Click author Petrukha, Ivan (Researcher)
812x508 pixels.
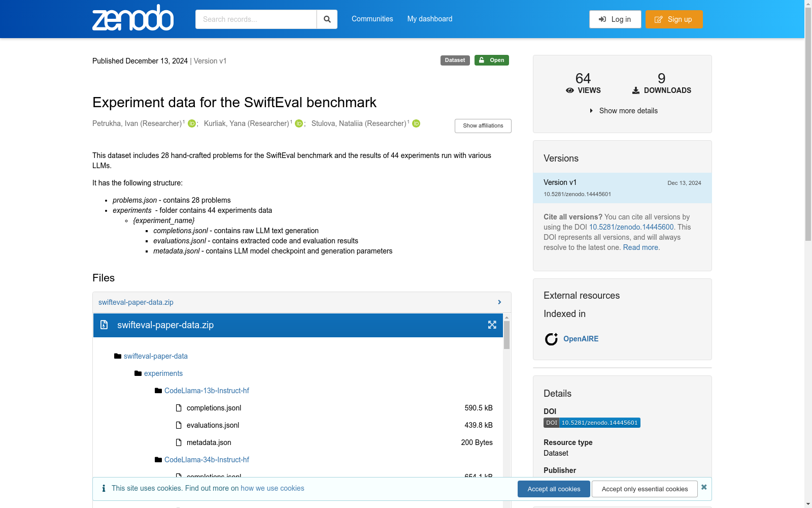tap(137, 123)
